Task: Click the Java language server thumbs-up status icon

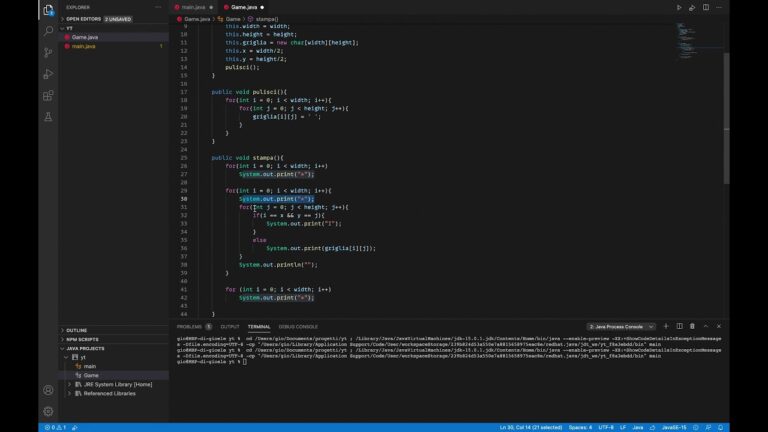Action: point(652,428)
